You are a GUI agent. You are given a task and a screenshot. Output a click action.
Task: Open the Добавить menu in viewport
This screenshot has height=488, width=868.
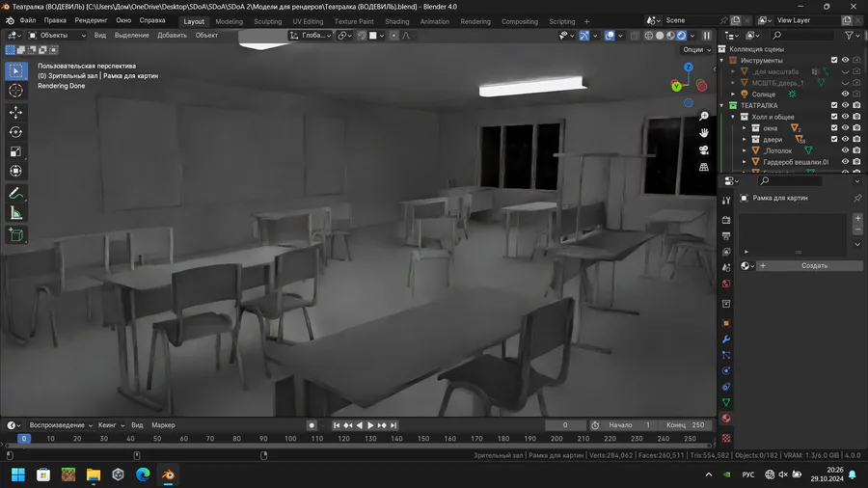pyautogui.click(x=173, y=36)
